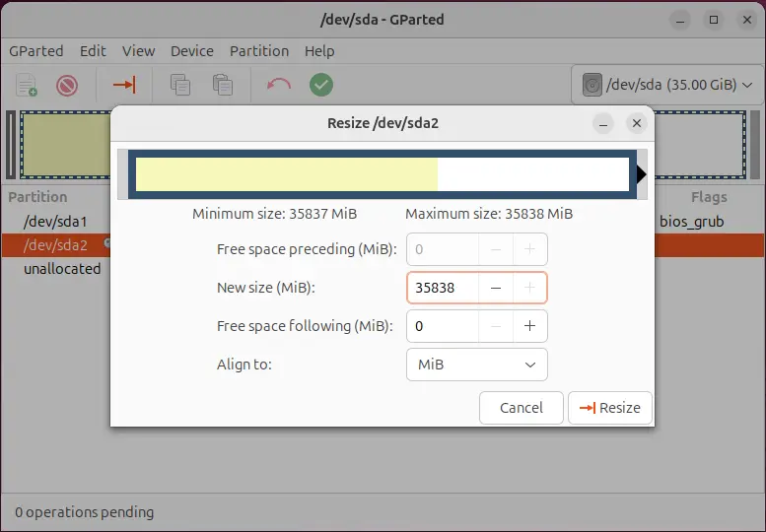Close the Resize /dev/sda2 dialog
766x532 pixels.
pyautogui.click(x=637, y=123)
